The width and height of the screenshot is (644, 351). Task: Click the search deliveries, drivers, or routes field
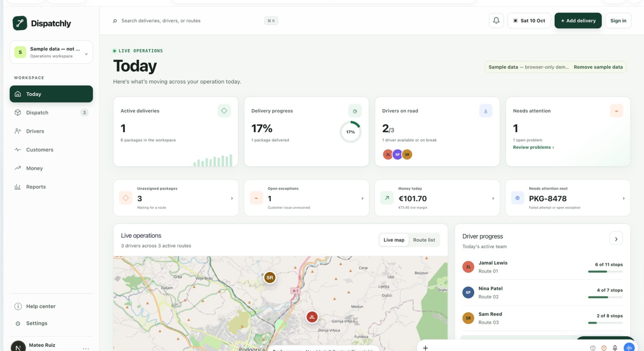[x=195, y=21]
